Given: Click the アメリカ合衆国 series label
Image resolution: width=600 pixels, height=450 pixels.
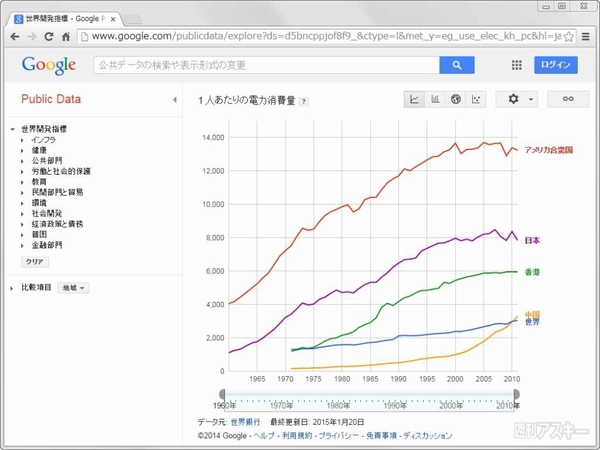Looking at the screenshot, I should [549, 150].
